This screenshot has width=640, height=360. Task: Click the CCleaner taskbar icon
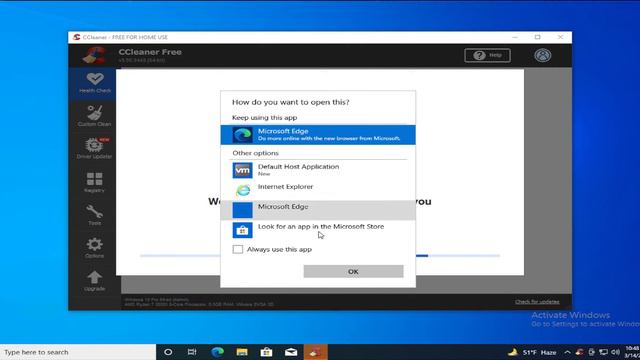click(x=316, y=352)
